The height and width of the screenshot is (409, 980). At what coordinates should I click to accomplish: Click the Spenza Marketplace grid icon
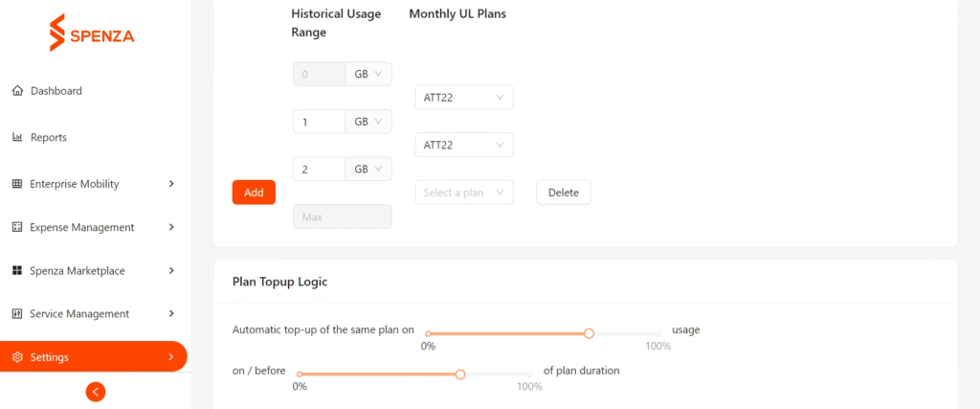pos(17,271)
